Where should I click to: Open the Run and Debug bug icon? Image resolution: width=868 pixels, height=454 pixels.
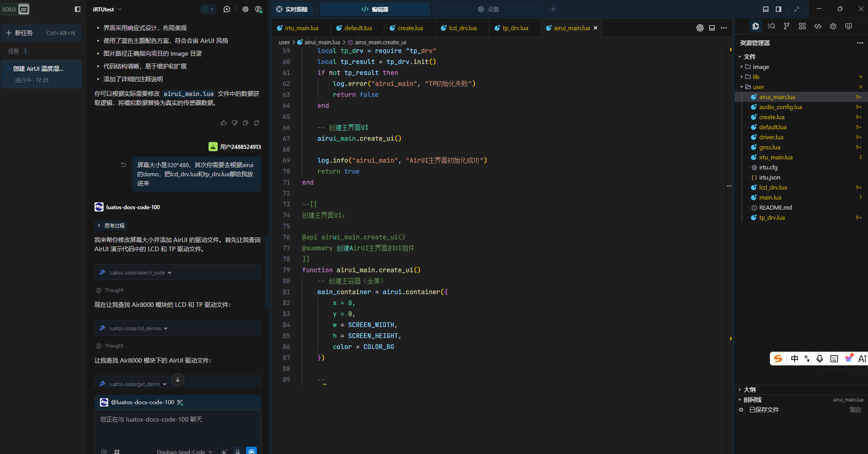pos(833,26)
